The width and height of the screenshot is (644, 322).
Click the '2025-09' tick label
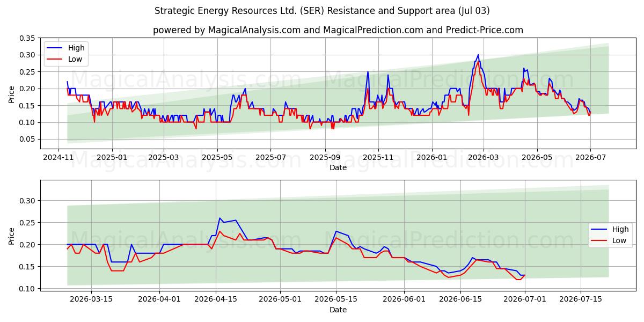[324, 157]
